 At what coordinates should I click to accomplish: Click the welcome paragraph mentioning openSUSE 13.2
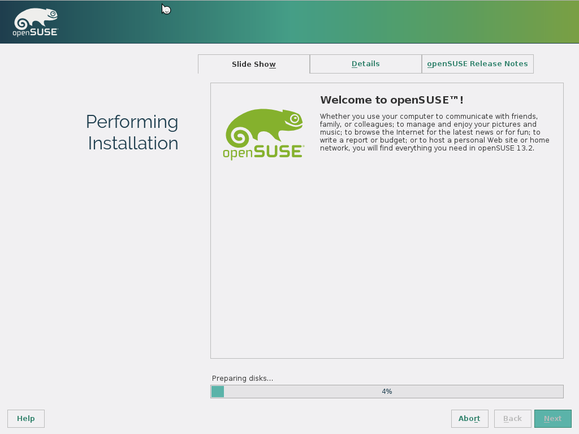pos(435,132)
